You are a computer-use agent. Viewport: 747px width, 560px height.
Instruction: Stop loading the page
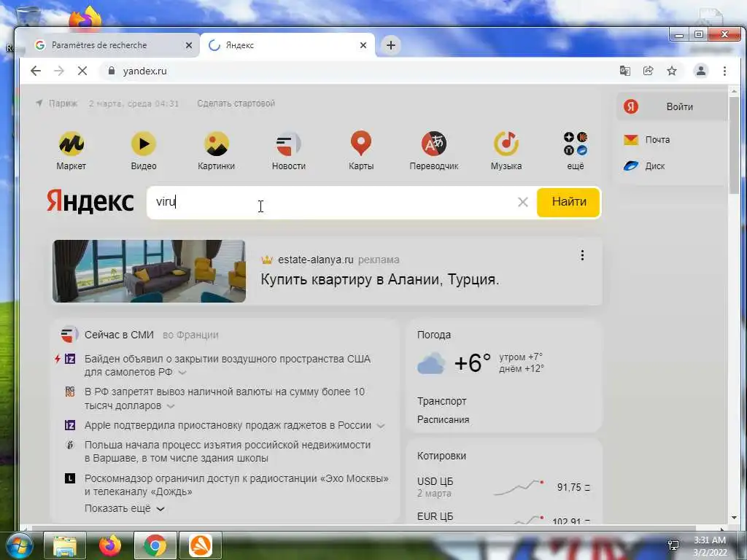pyautogui.click(x=82, y=71)
